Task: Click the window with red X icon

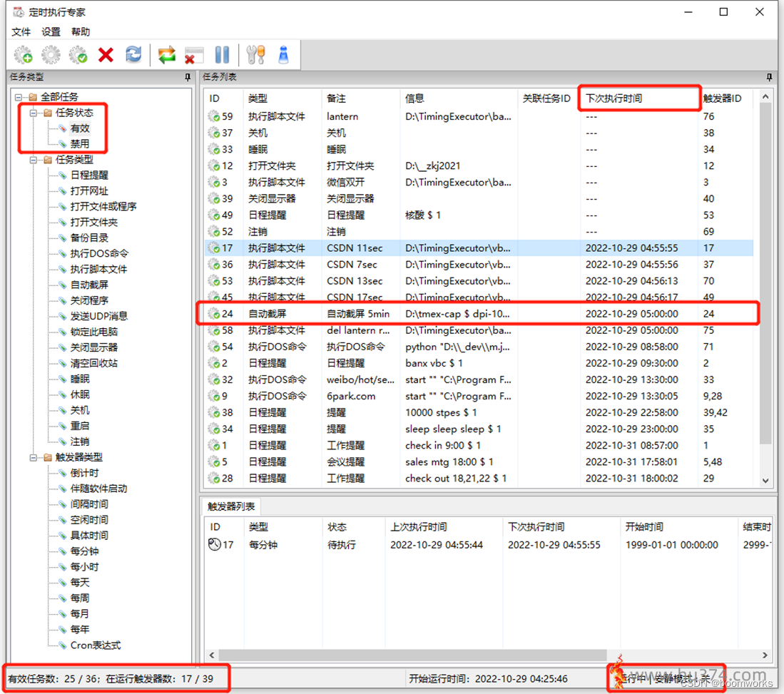Action: (x=194, y=55)
